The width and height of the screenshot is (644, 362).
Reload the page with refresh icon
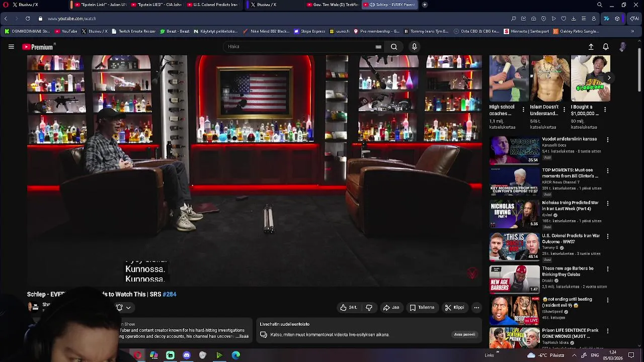[x=28, y=19]
